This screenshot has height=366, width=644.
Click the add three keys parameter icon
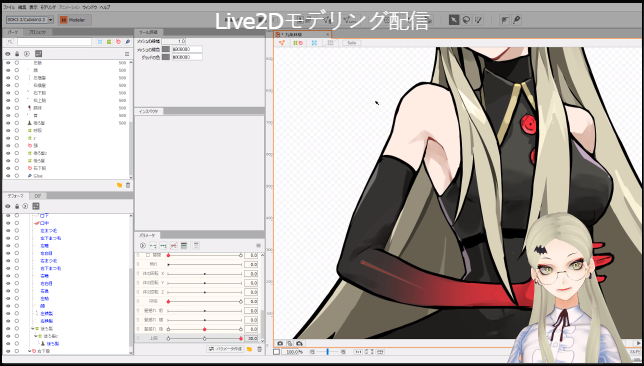coord(163,246)
